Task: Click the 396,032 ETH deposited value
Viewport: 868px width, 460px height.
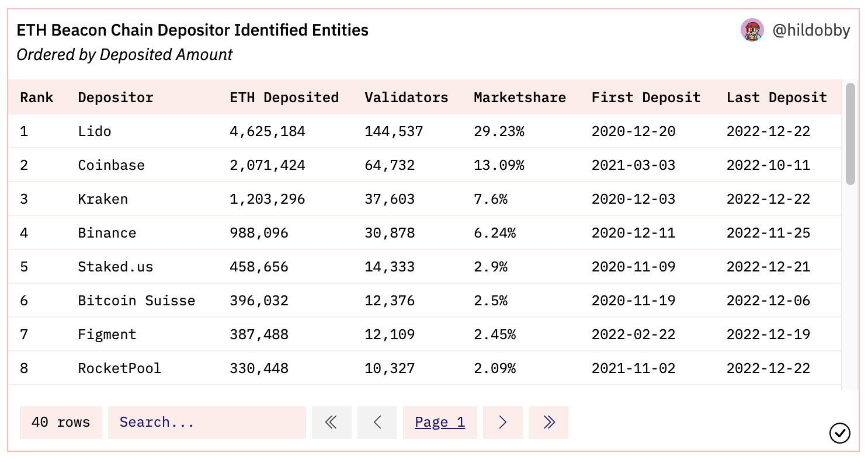Action: 259,301
